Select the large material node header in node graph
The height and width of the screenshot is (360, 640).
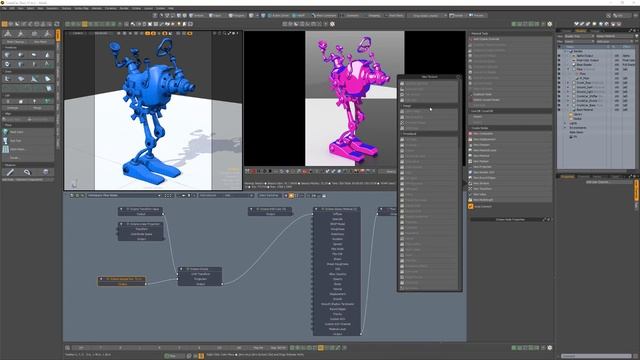pyautogui.click(x=337, y=209)
